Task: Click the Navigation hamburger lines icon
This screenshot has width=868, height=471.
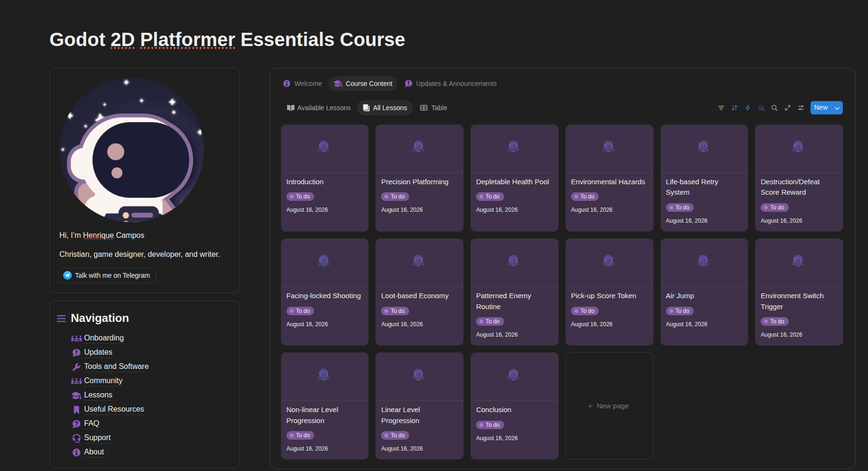Action: 61,319
